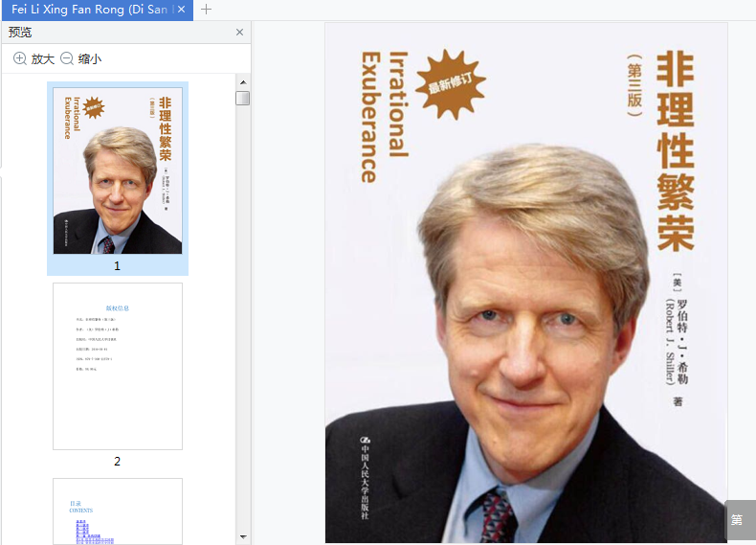Click the zoom in magnifier icon
Viewport: 756px width, 545px height.
(20, 58)
